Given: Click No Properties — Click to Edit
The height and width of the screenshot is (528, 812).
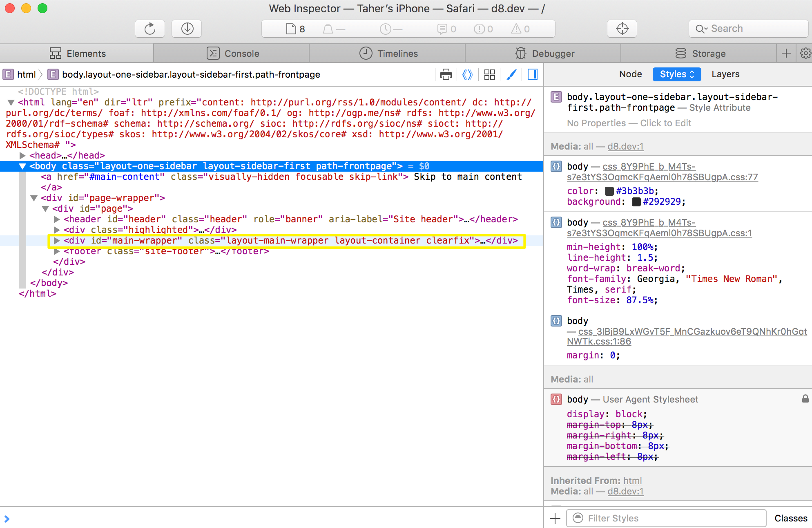Looking at the screenshot, I should click(x=629, y=123).
